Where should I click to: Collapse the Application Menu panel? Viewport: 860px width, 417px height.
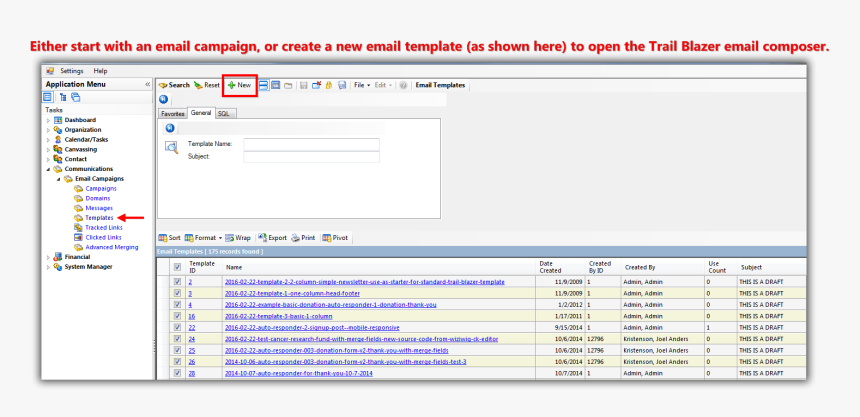[148, 85]
